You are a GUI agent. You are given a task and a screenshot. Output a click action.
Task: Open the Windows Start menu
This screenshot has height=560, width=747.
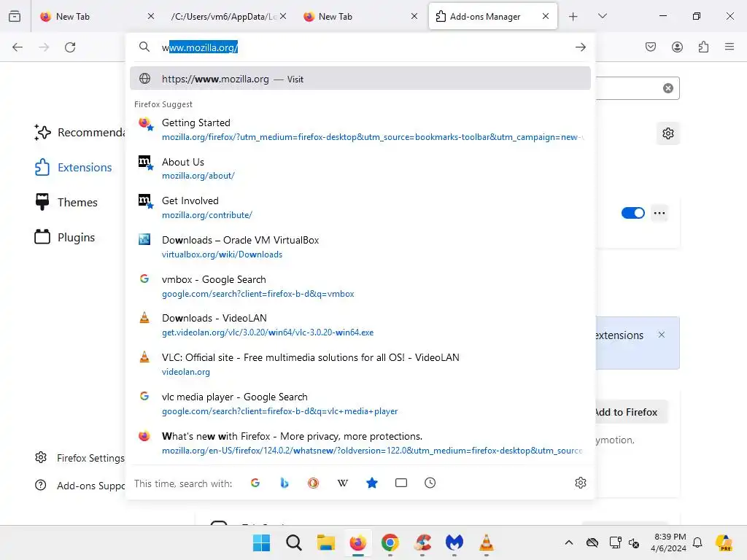pyautogui.click(x=261, y=542)
